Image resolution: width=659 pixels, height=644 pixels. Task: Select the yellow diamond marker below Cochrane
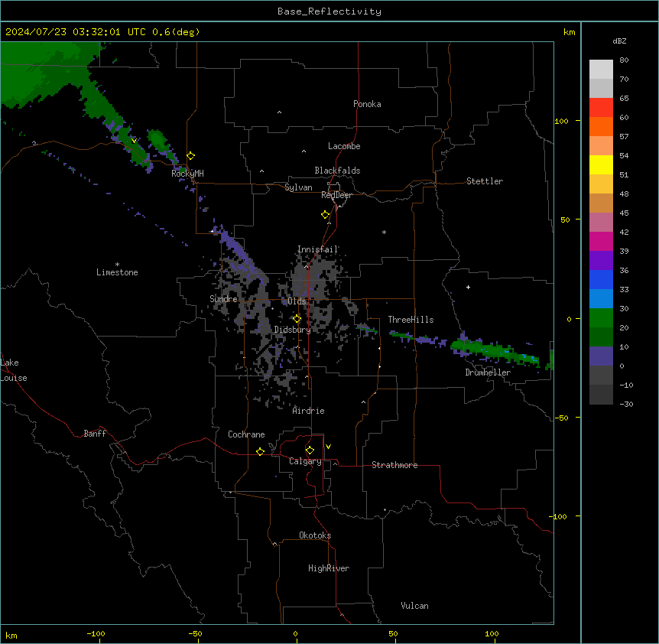click(x=260, y=451)
